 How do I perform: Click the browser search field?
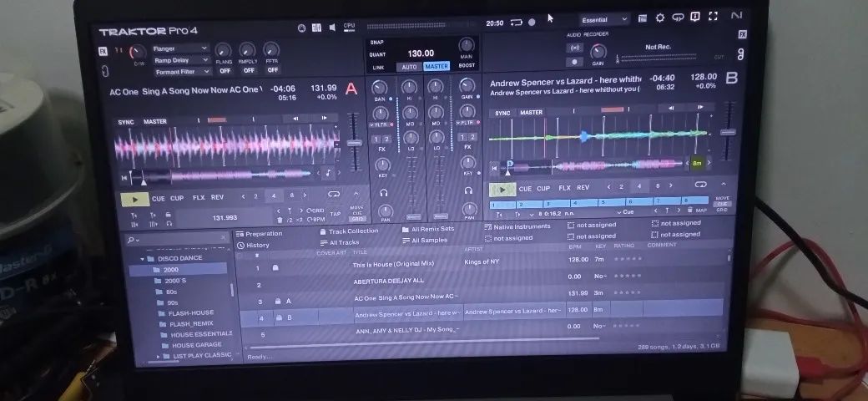click(x=177, y=239)
